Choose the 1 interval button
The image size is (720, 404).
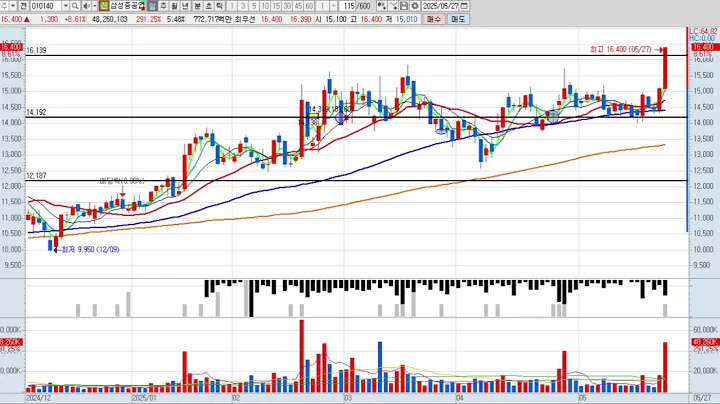point(232,6)
